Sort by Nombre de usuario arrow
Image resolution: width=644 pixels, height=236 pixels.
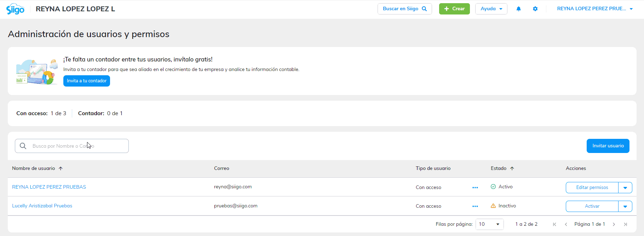pos(61,169)
